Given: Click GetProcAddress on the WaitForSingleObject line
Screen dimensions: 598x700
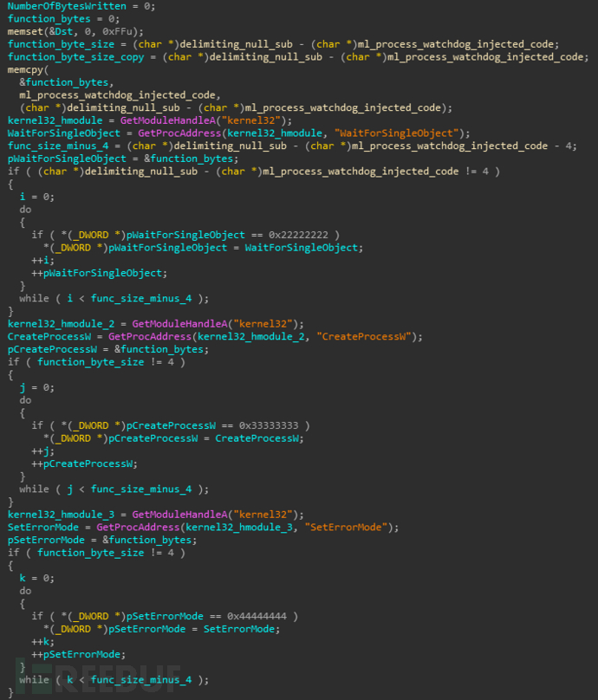Looking at the screenshot, I should [x=179, y=133].
